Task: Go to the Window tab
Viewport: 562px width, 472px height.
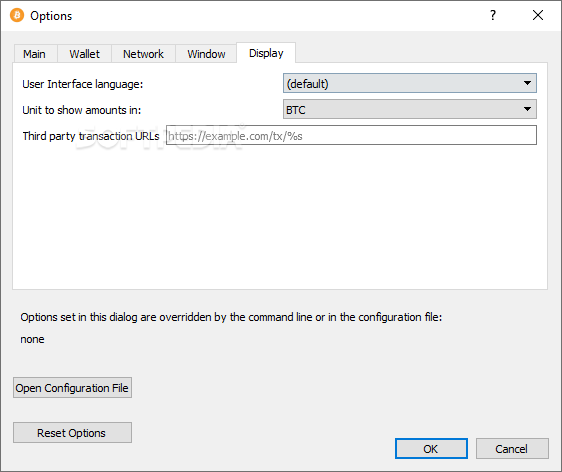Action: (x=206, y=54)
